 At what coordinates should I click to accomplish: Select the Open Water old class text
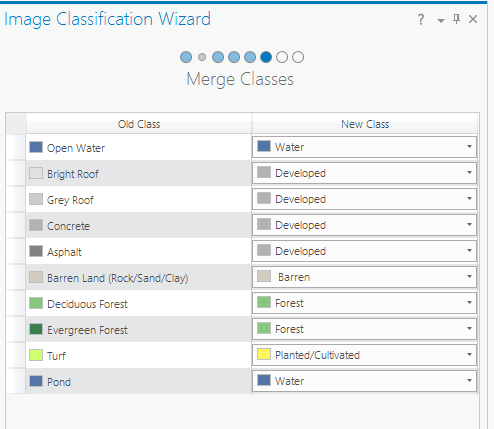point(76,148)
